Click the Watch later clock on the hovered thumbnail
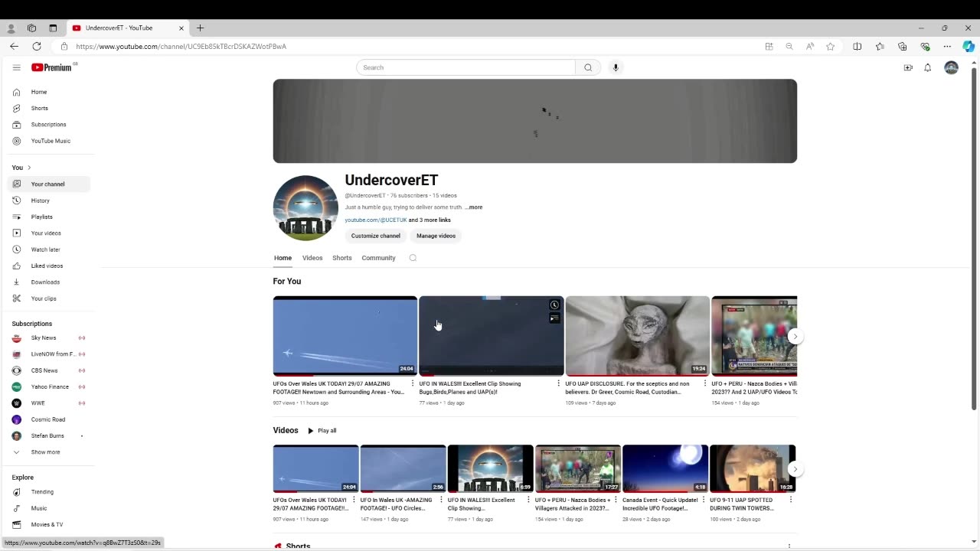This screenshot has height=551, width=980. coord(554,305)
